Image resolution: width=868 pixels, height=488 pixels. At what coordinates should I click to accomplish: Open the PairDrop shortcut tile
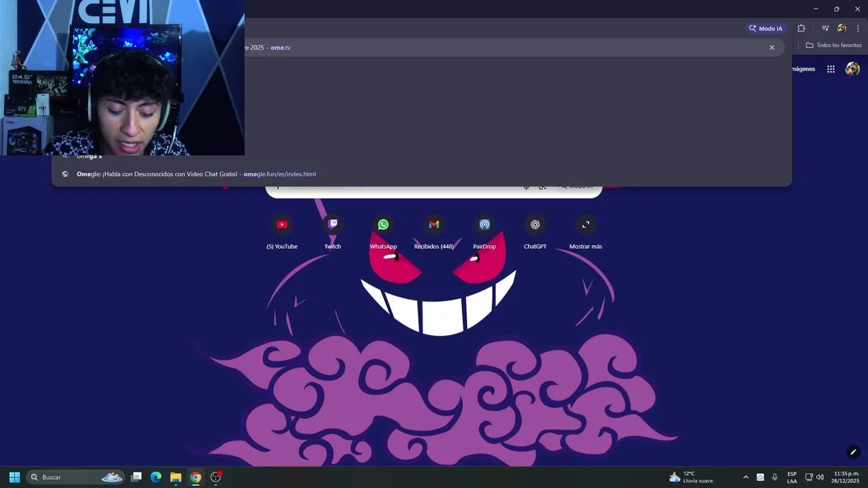[x=484, y=232]
